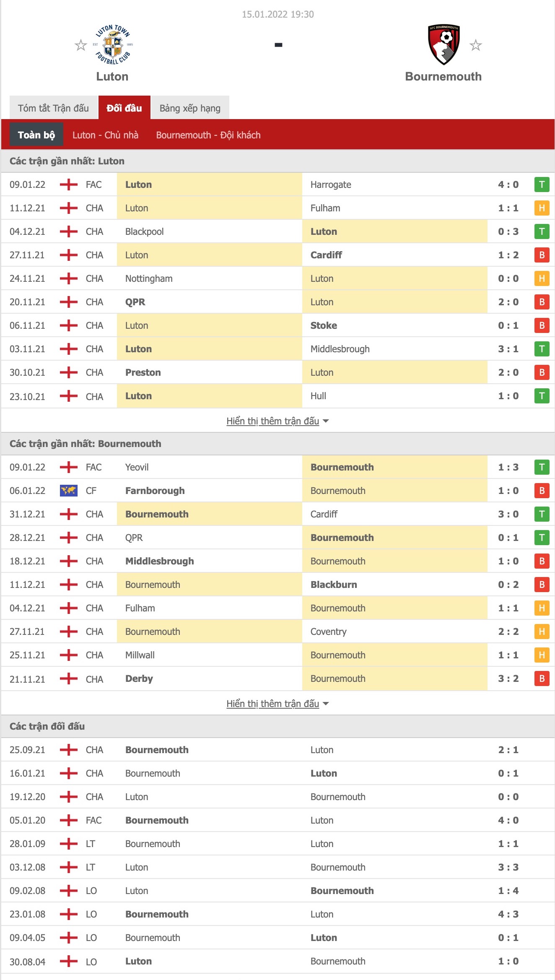Image resolution: width=555 pixels, height=980 pixels.
Task: Click the T badge for Luton vs Middlesbrough
Action: (x=542, y=349)
